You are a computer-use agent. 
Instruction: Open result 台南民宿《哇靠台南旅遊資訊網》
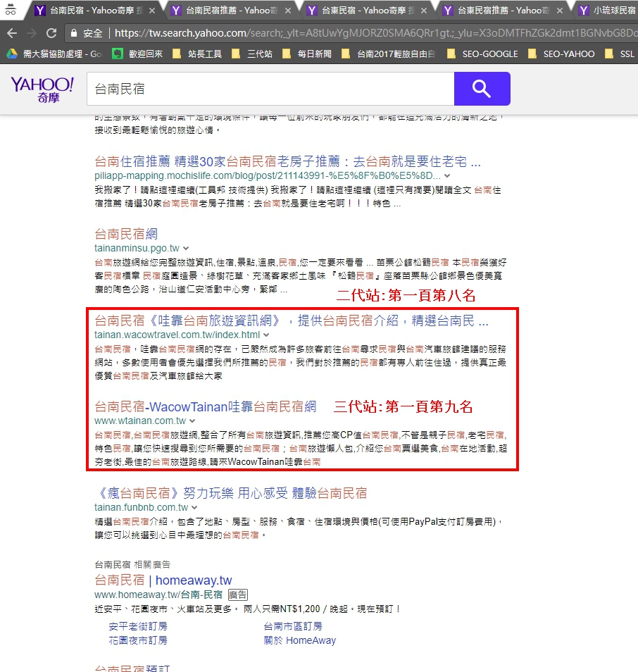[x=292, y=321]
